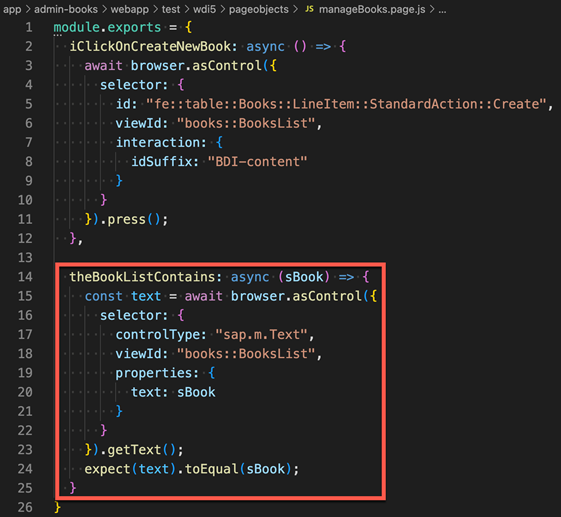Click line number 14 in gutter
The height and width of the screenshot is (517, 561).
(x=25, y=277)
